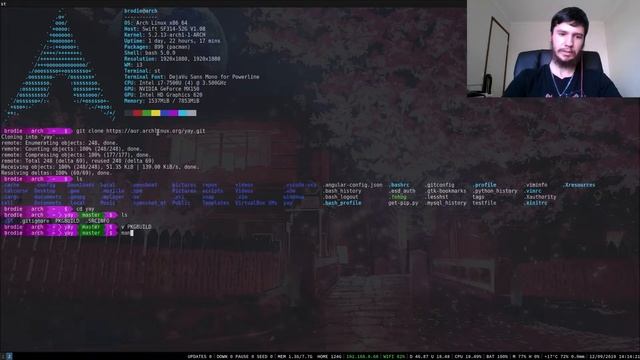The height and width of the screenshot is (360, 640).
Task: Click the temperature weather entry in status bar
Action: point(565,356)
